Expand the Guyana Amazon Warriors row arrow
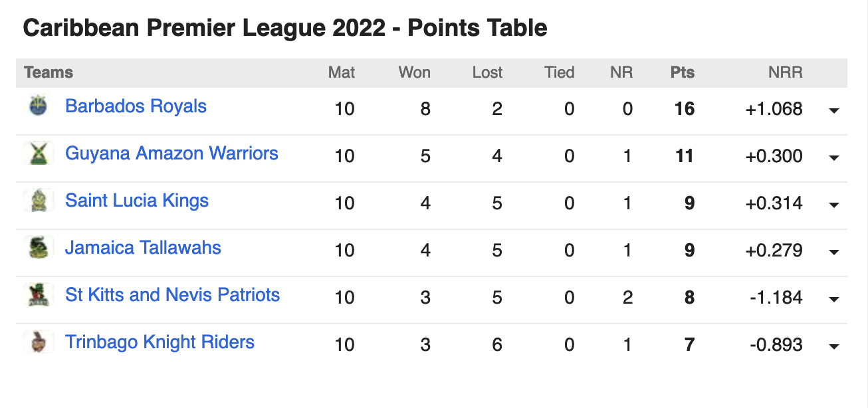 pos(834,157)
